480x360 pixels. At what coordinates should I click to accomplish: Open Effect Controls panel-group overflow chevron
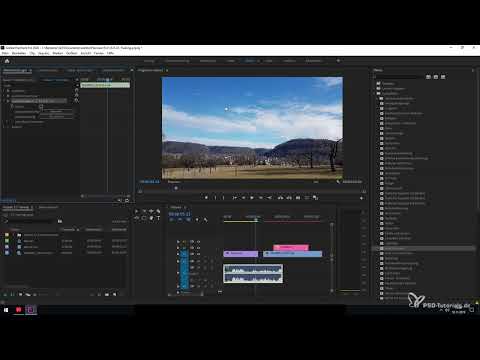[x=132, y=70]
